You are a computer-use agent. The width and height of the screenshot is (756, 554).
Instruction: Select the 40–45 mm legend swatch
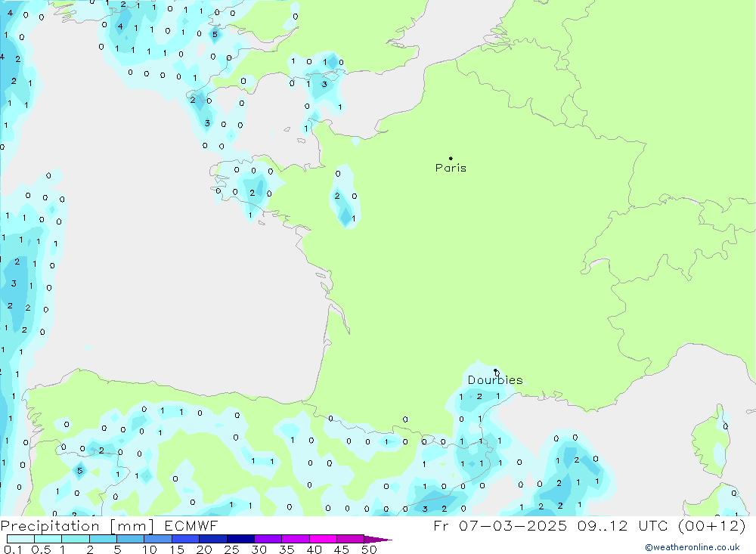pos(323,539)
